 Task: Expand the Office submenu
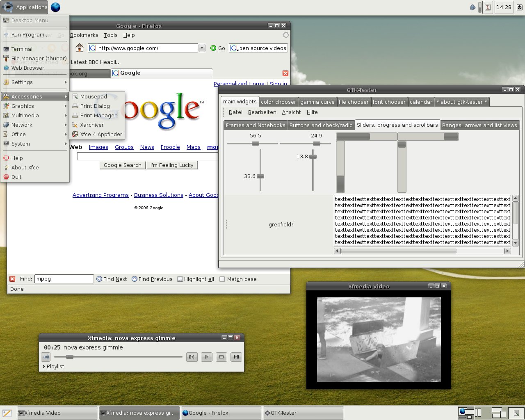(x=35, y=134)
